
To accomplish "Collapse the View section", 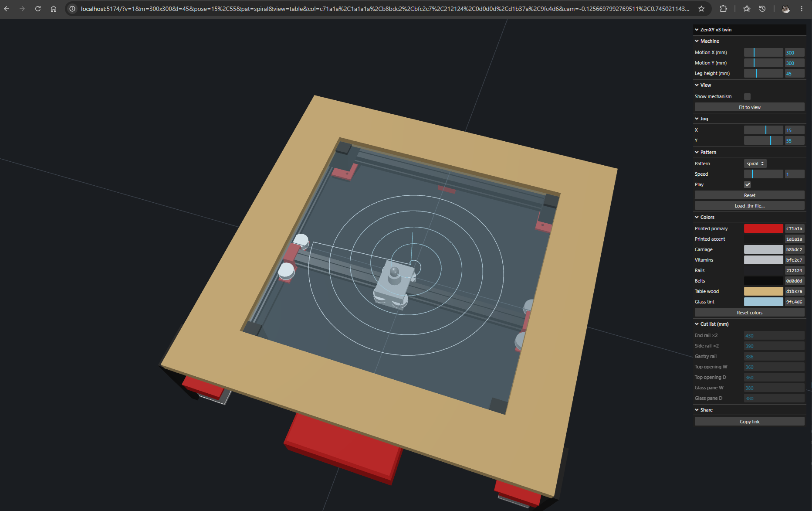I will coord(749,85).
